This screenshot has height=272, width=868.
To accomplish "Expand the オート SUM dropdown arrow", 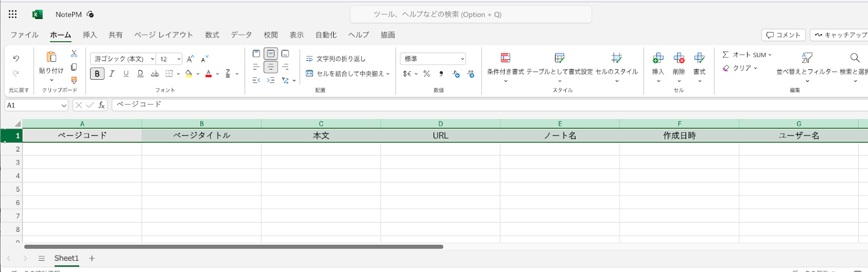I will 770,55.
